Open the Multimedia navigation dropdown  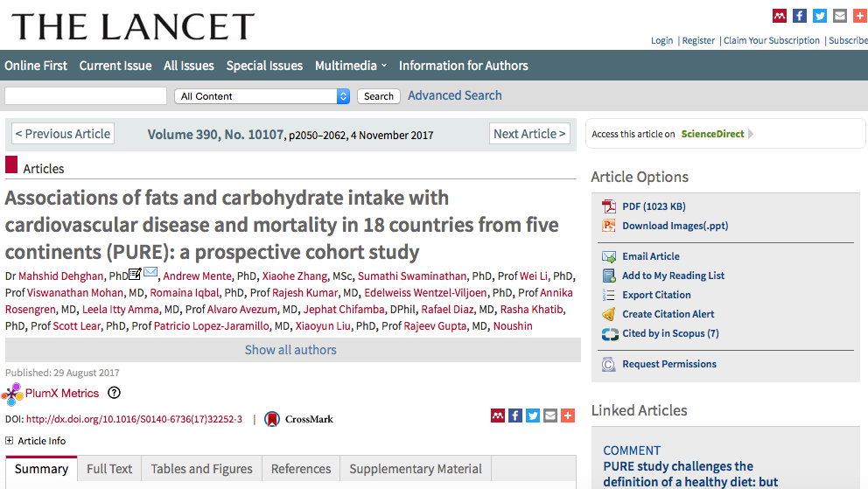351,66
